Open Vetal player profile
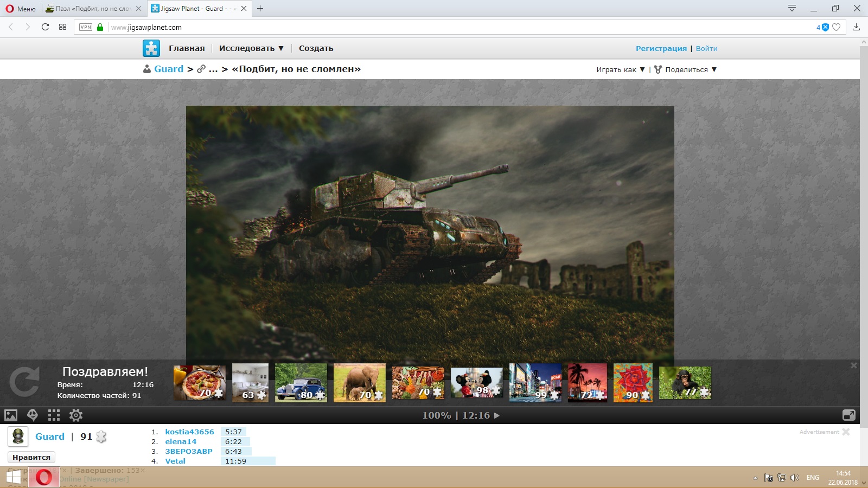The image size is (868, 488). (175, 461)
